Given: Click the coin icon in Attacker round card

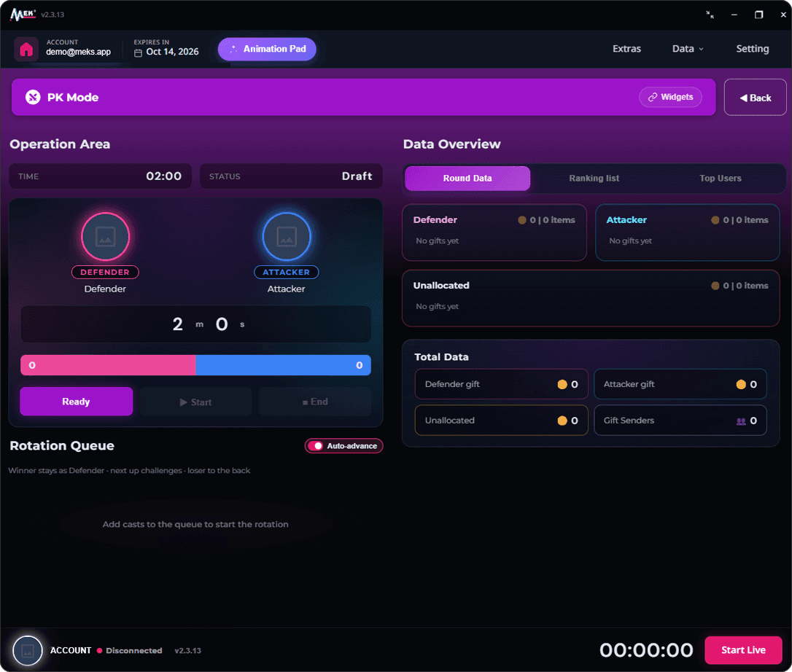Looking at the screenshot, I should pos(715,220).
